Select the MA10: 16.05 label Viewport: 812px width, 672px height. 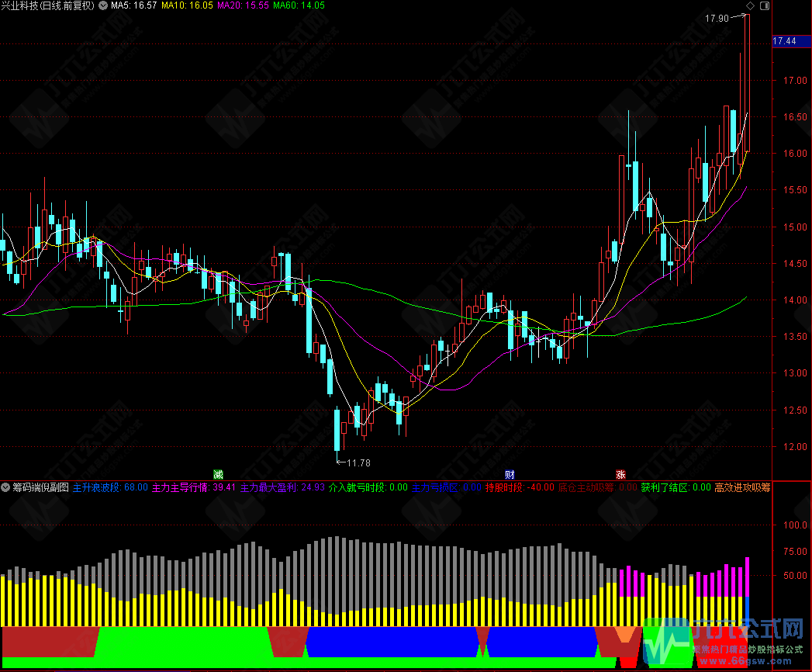click(x=187, y=5)
